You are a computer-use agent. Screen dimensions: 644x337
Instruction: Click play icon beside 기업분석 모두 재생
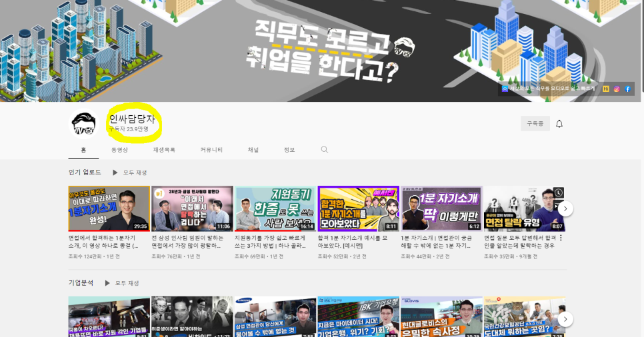tap(107, 283)
